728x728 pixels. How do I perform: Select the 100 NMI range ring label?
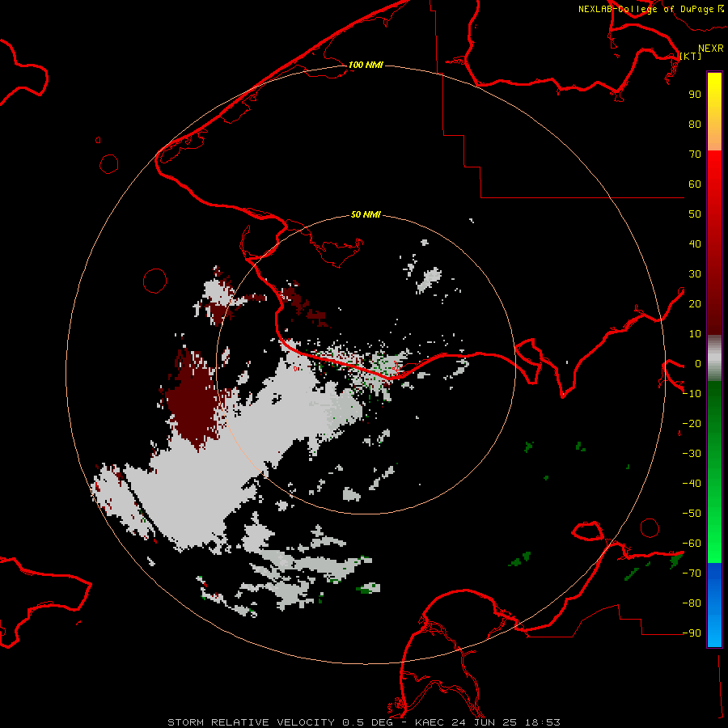tap(366, 65)
